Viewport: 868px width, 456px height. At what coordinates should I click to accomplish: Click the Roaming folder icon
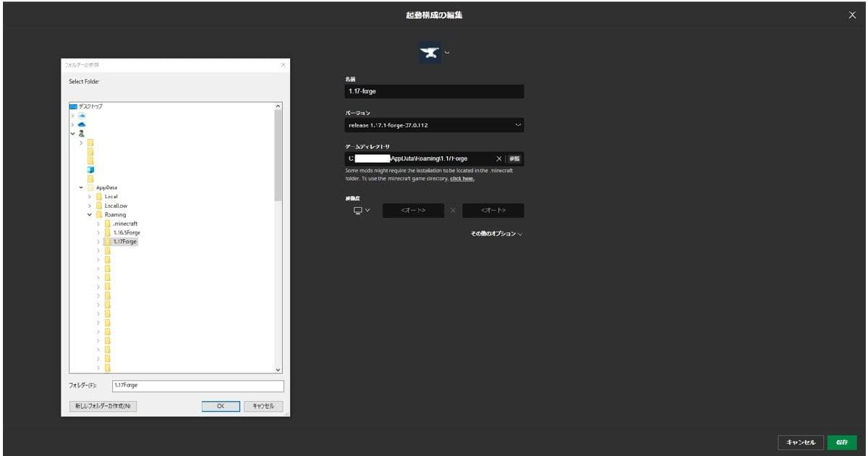coord(98,214)
